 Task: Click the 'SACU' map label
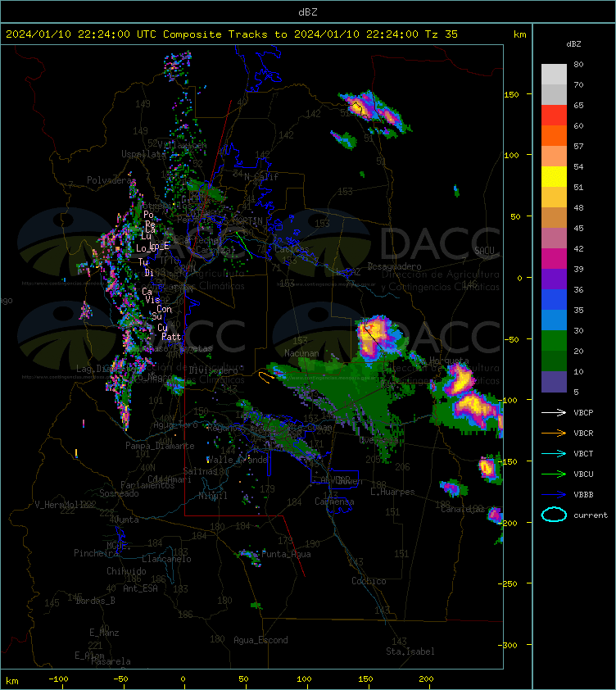(484, 251)
